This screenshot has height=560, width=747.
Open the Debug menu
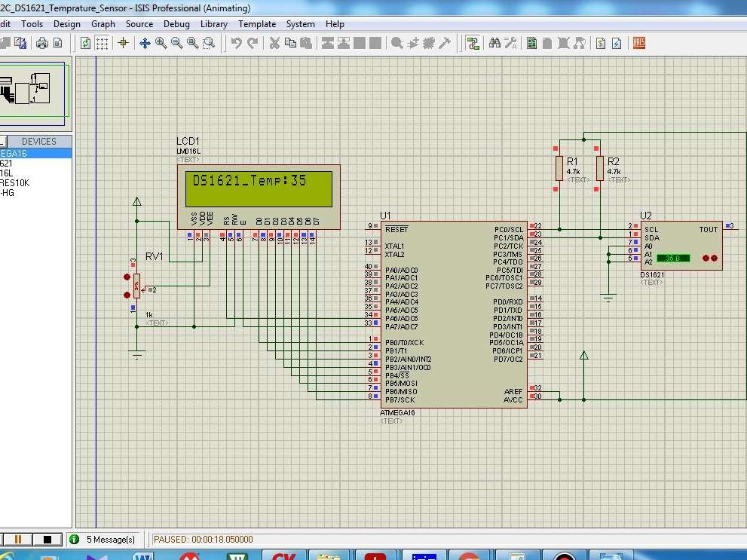pyautogui.click(x=176, y=24)
